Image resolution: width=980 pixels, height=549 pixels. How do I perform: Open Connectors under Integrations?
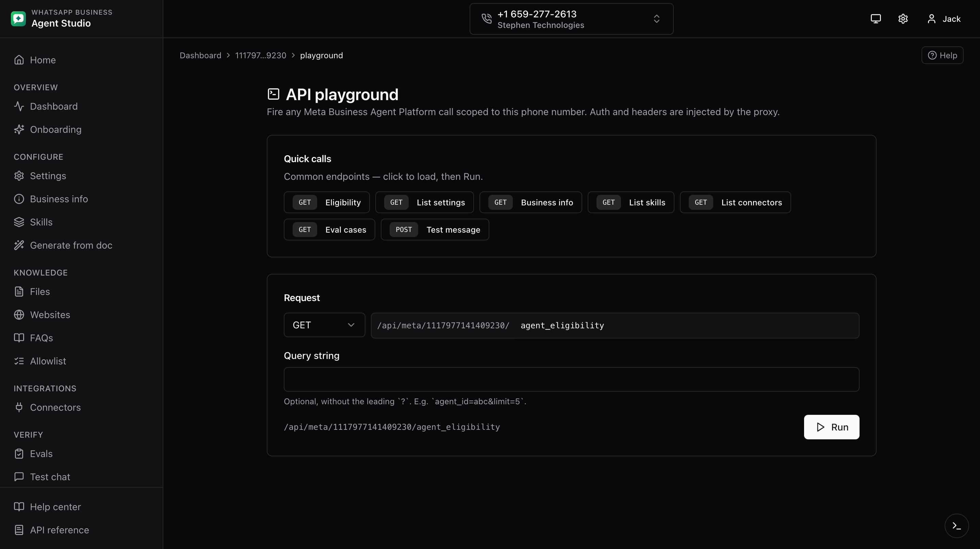point(81,407)
